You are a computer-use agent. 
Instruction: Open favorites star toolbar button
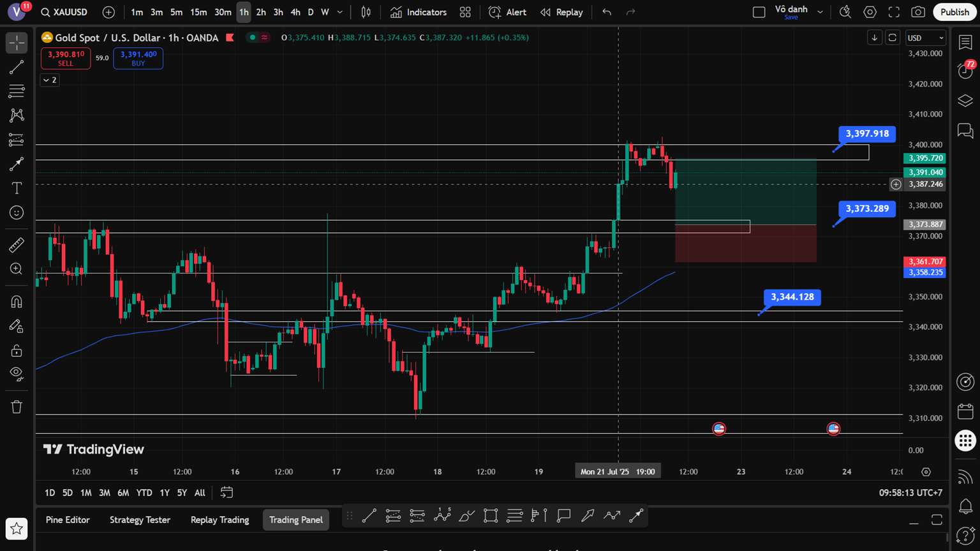pyautogui.click(x=17, y=529)
